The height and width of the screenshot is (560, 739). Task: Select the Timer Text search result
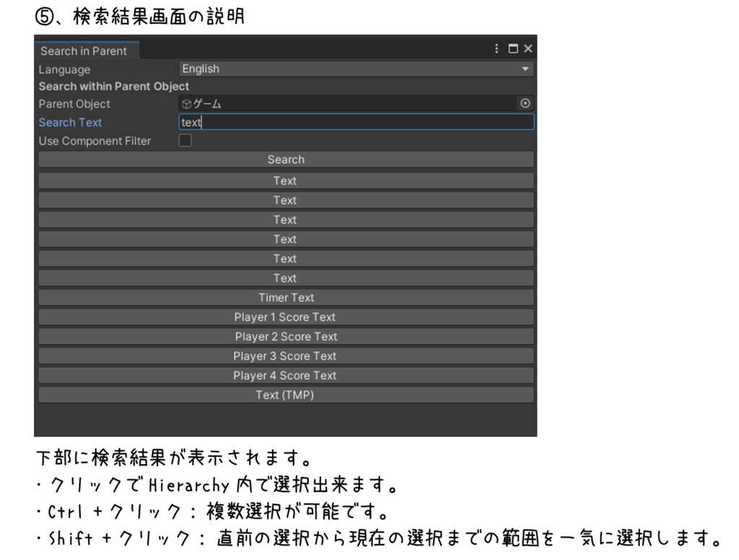pos(285,297)
